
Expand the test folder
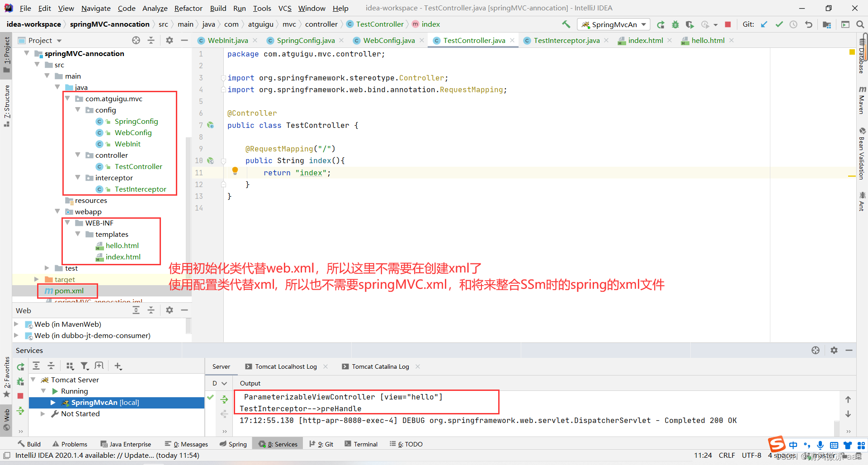47,268
